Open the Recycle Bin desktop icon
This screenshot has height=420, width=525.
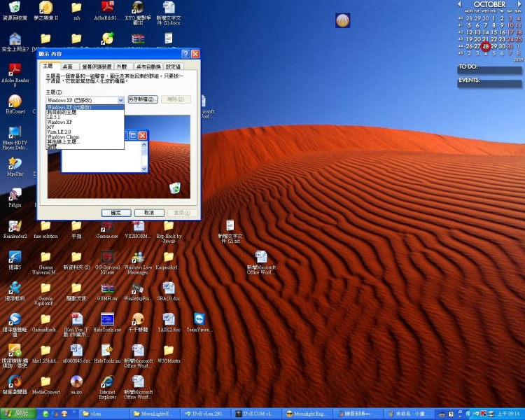tap(14, 8)
